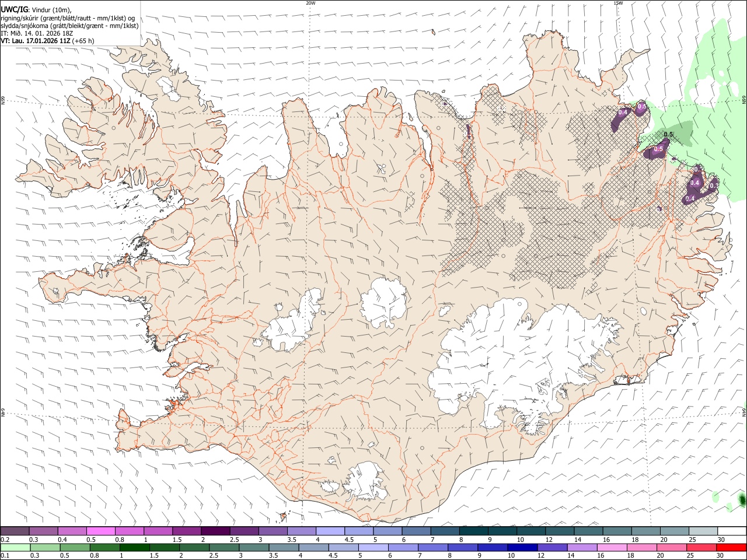Pick the light lavender swatch labeled 4 in top row
The width and height of the screenshot is (747, 560).
(329, 531)
